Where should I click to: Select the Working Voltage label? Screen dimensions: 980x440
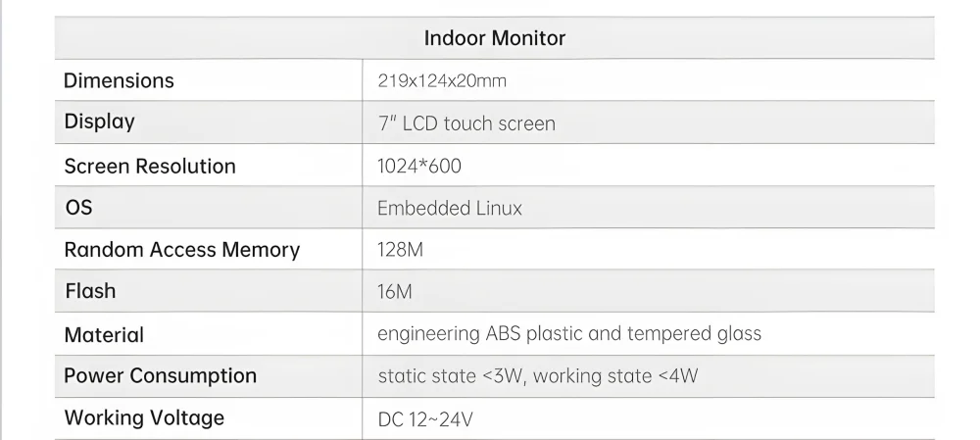click(x=144, y=417)
